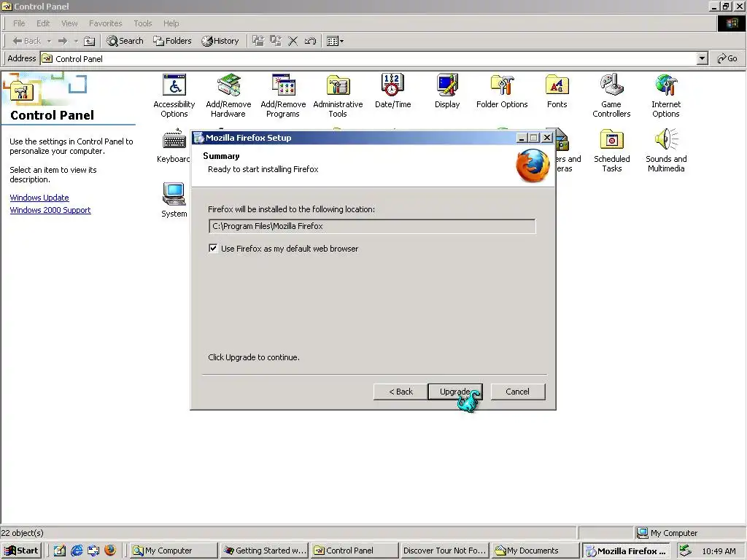Click the Start button

pyautogui.click(x=21, y=551)
